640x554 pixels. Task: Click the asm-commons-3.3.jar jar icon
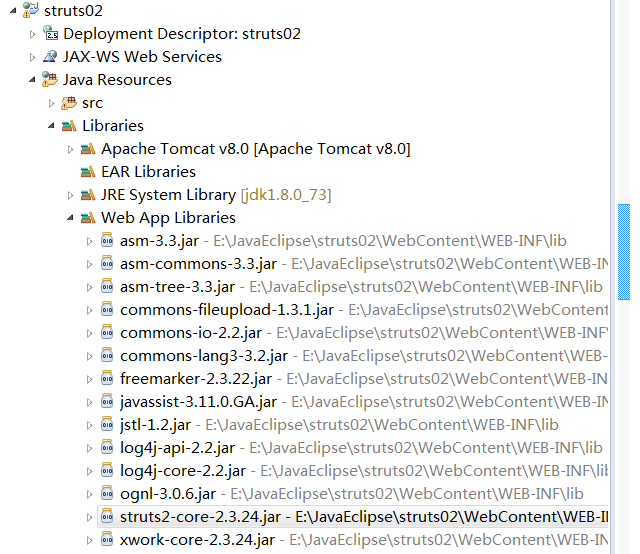click(107, 263)
